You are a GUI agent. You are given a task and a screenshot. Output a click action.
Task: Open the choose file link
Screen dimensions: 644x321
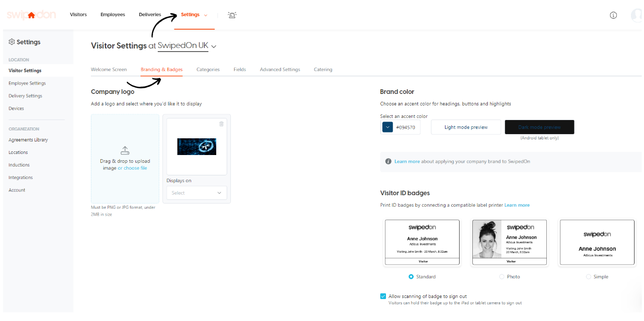pos(132,168)
